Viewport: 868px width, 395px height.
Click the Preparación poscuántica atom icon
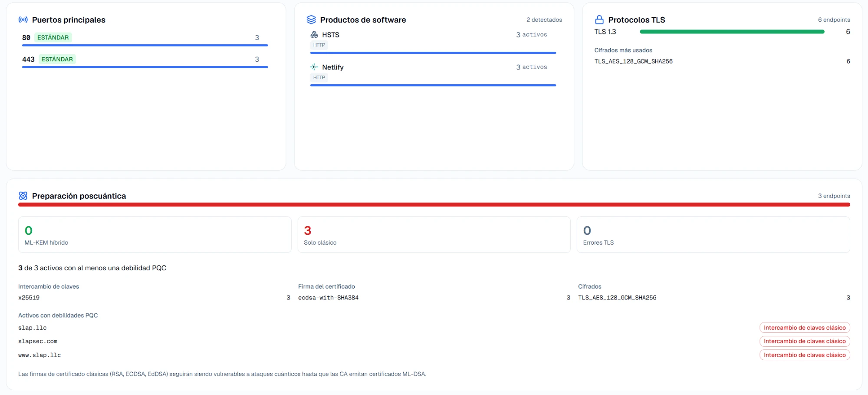click(x=23, y=196)
